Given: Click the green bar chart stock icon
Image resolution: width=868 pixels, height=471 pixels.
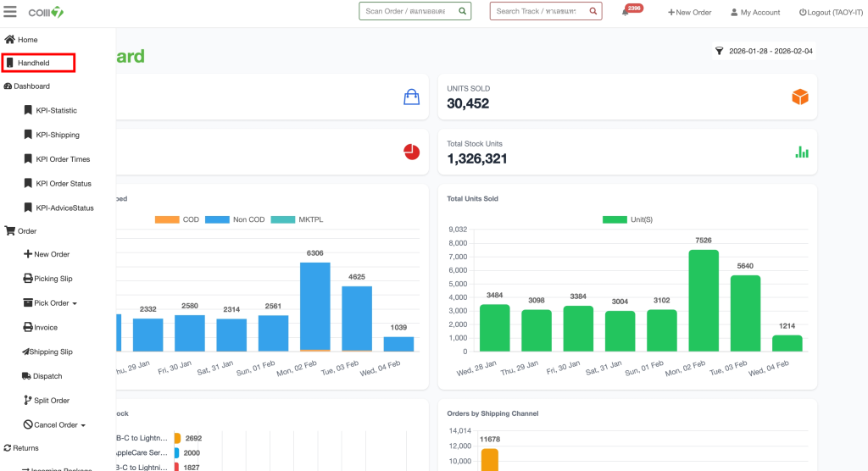Looking at the screenshot, I should point(801,152).
